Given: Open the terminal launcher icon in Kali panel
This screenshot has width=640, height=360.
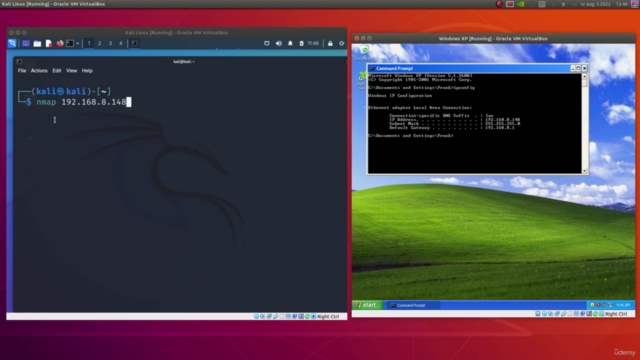Looking at the screenshot, I should 70,43.
